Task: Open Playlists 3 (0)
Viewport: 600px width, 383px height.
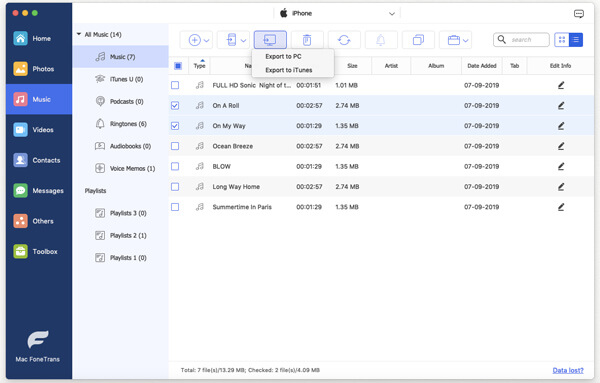Action: pyautogui.click(x=121, y=213)
